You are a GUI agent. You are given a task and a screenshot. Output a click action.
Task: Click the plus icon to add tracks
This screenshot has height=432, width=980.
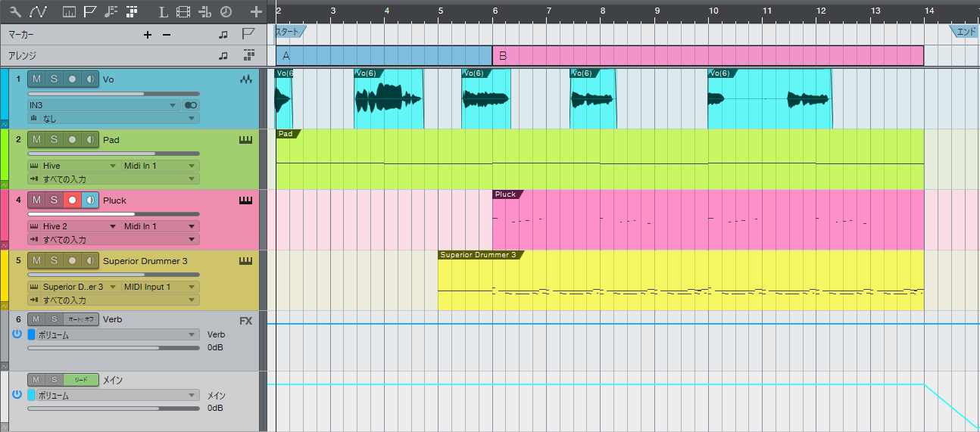coord(256,12)
